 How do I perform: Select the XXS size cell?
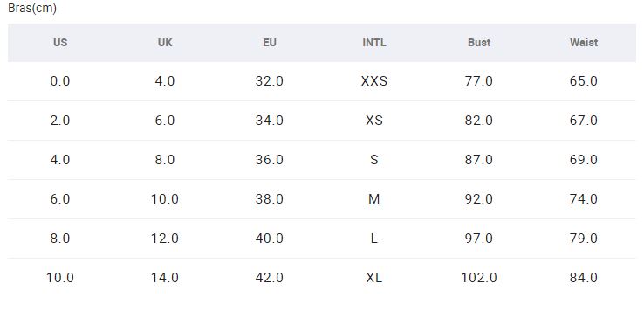pos(374,81)
